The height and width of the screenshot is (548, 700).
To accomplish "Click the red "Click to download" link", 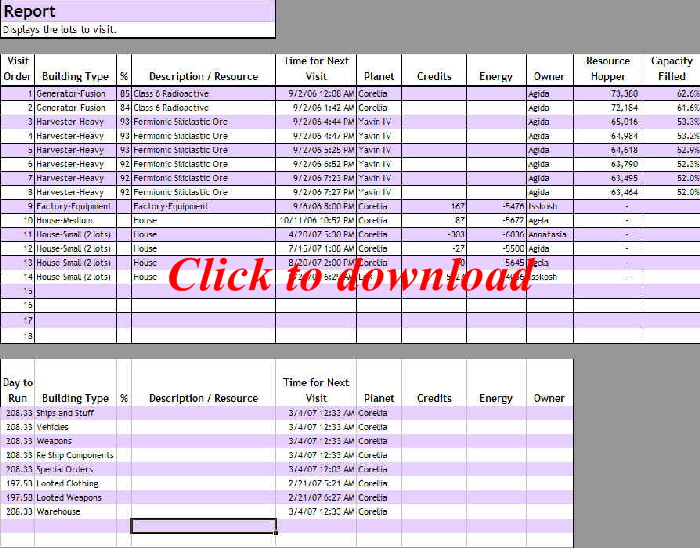I will coord(349,275).
